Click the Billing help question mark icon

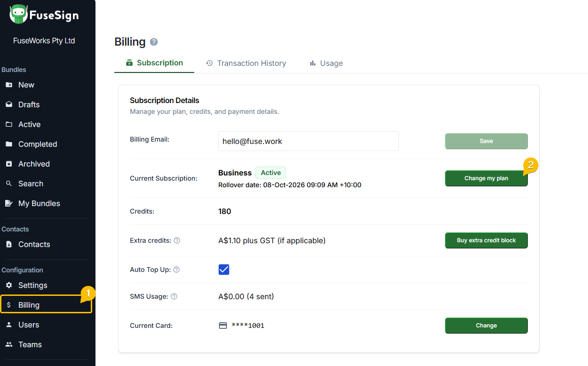(x=154, y=42)
